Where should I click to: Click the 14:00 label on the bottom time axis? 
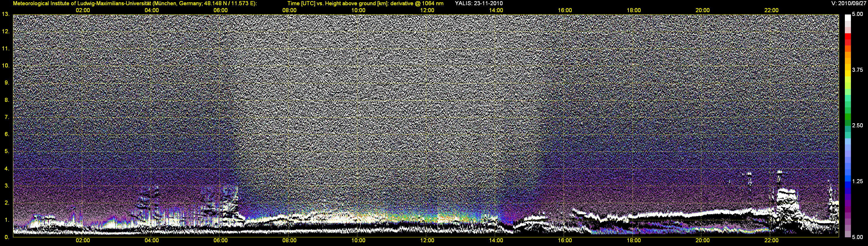[496, 241]
